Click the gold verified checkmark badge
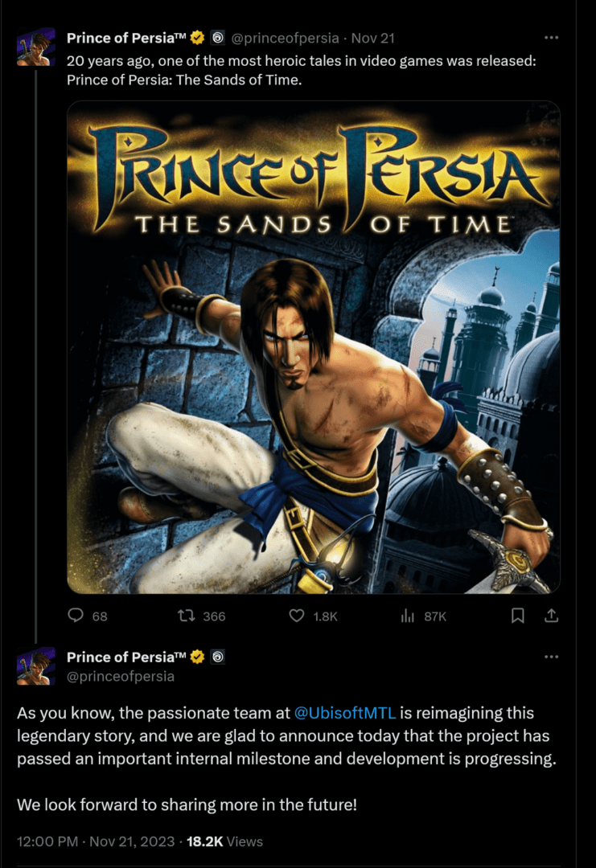596x868 pixels. 195,37
